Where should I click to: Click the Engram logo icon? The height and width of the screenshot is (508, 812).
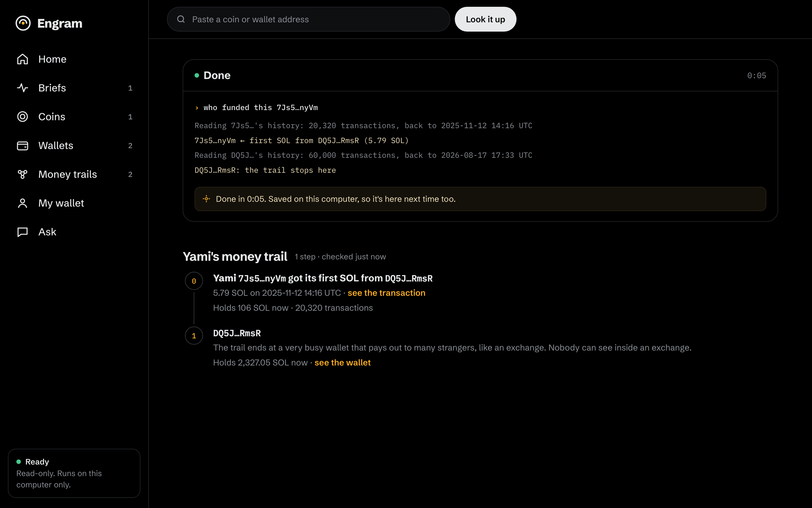point(23,23)
